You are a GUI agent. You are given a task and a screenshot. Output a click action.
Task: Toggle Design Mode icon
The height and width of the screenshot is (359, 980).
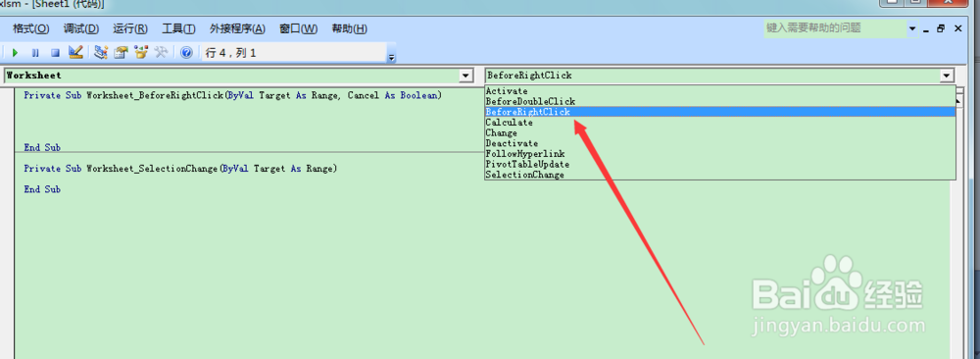click(75, 53)
